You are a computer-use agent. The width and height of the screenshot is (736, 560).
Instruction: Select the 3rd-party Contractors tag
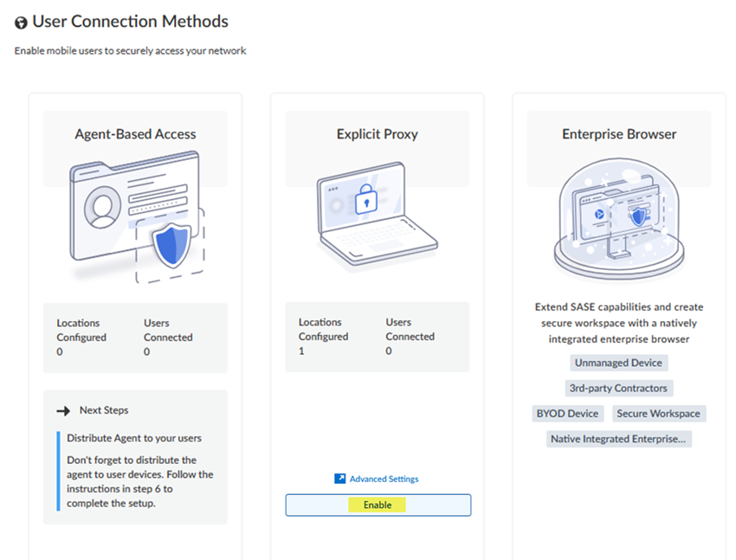tap(618, 389)
